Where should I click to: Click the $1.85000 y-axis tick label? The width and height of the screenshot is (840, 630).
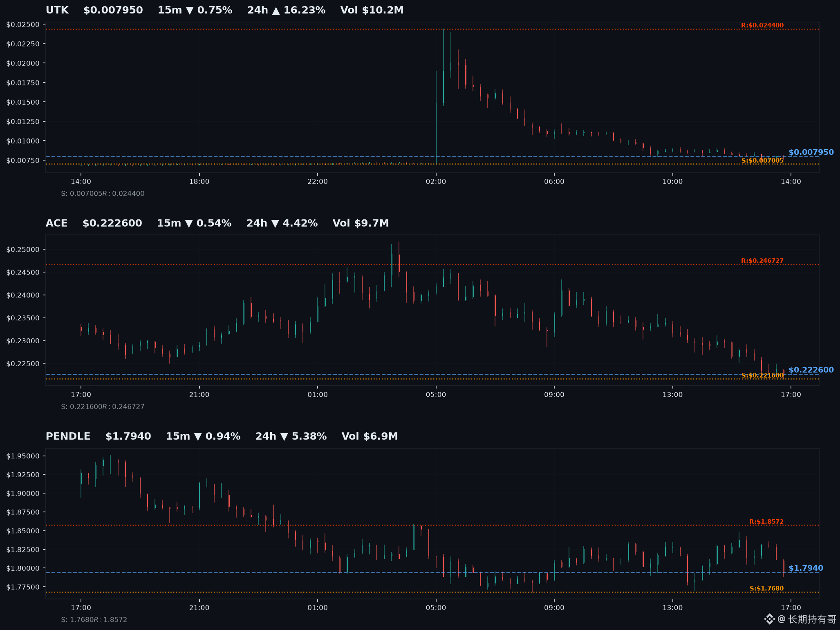coord(23,531)
